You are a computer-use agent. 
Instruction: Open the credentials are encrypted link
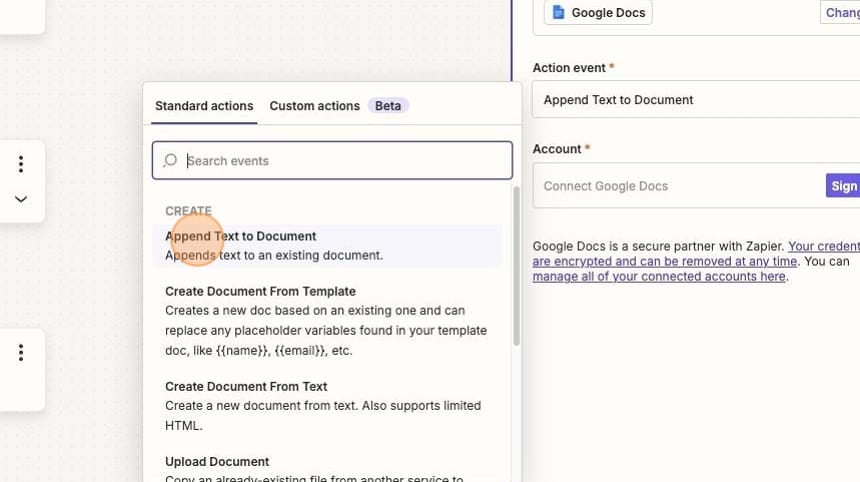click(x=696, y=254)
